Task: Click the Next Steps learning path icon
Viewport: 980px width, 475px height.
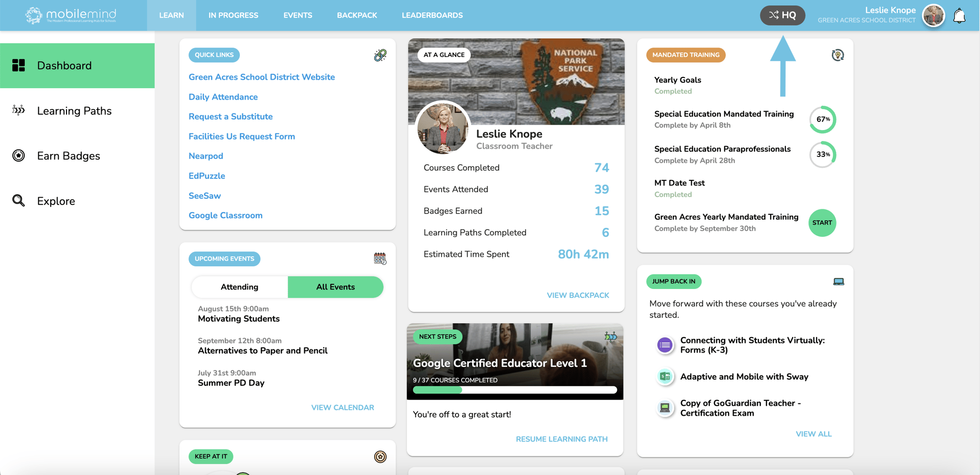Action: pos(611,337)
